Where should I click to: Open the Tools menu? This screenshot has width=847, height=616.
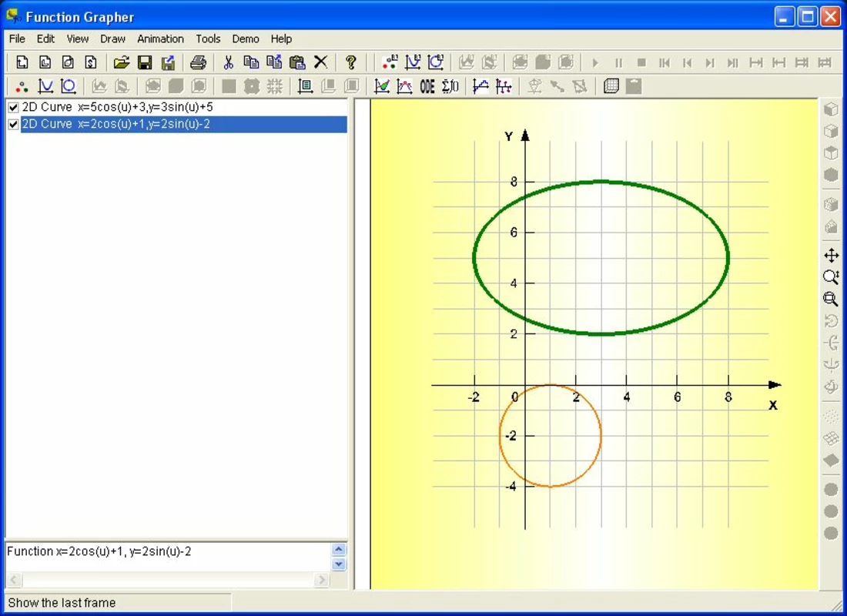[x=208, y=39]
